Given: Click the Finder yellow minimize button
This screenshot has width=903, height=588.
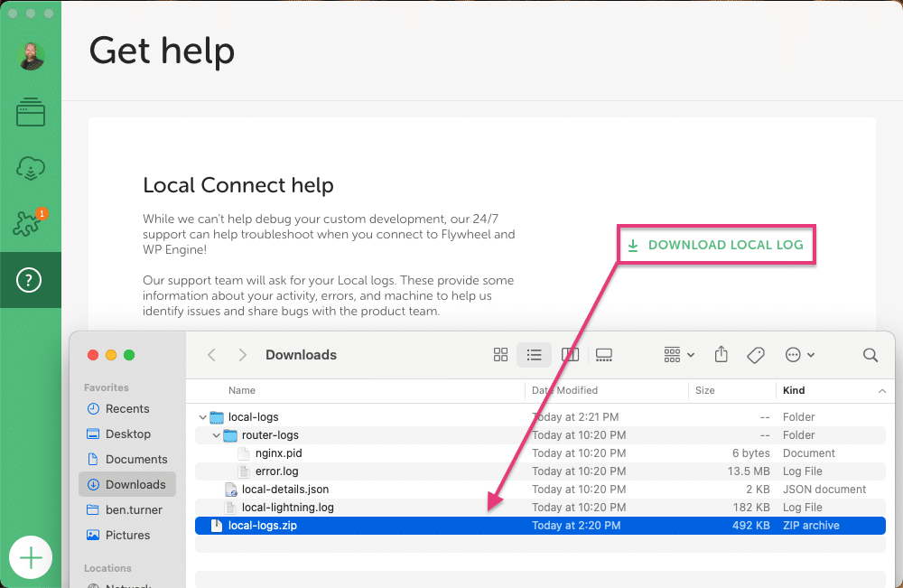Looking at the screenshot, I should 111,355.
